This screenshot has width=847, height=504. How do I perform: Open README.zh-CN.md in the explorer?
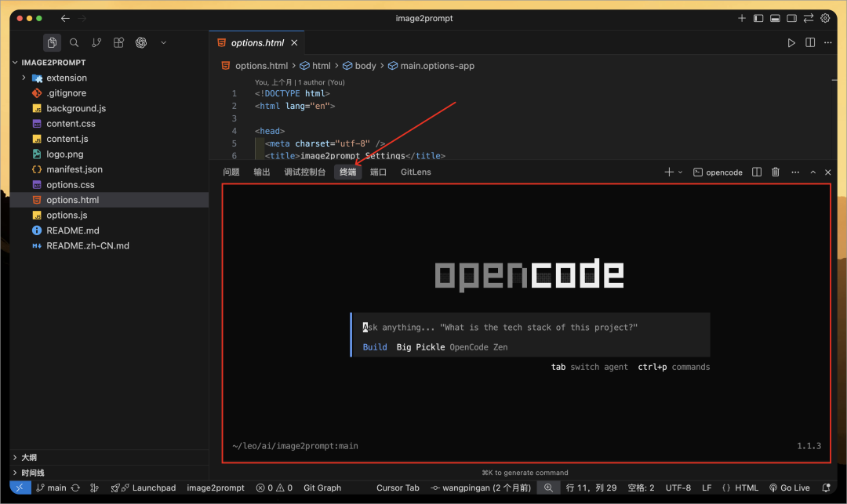coord(88,245)
